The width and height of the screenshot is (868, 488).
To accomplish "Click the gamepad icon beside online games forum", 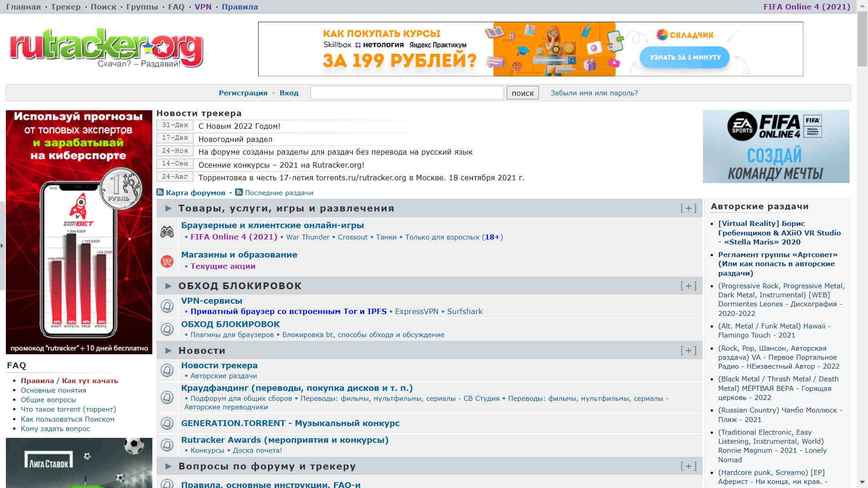I will click(167, 232).
